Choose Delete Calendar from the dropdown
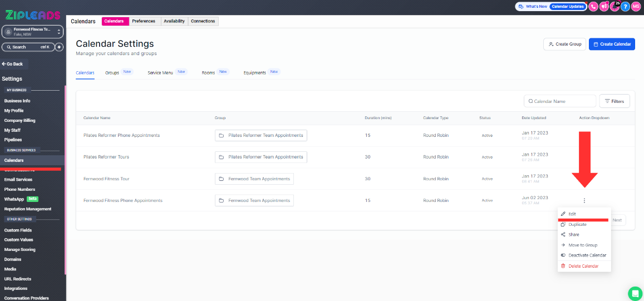 (x=584, y=266)
